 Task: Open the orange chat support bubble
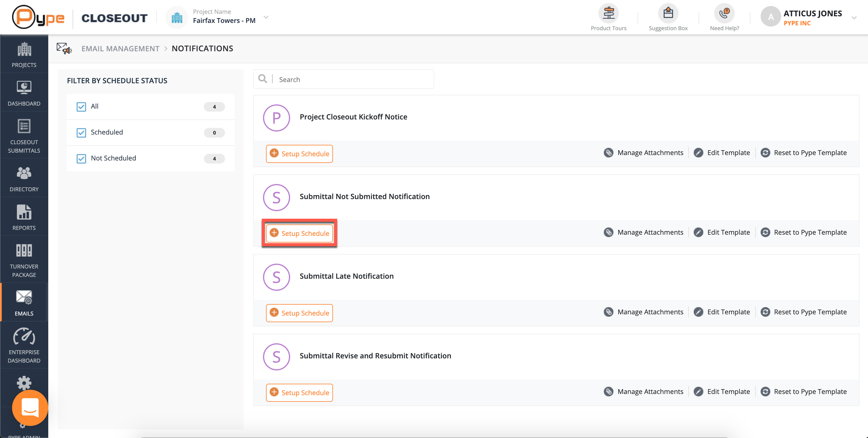pos(30,408)
